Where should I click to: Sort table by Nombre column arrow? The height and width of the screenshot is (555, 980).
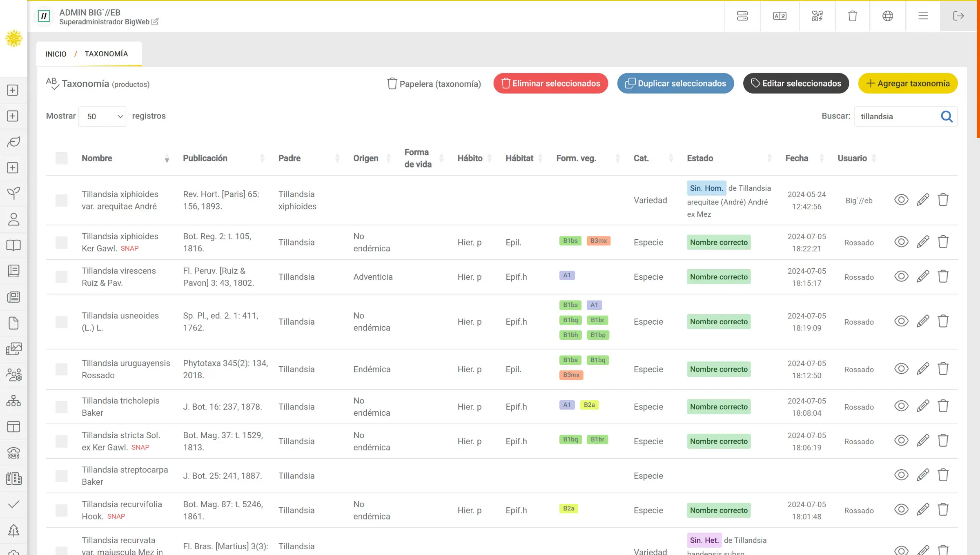click(x=167, y=159)
